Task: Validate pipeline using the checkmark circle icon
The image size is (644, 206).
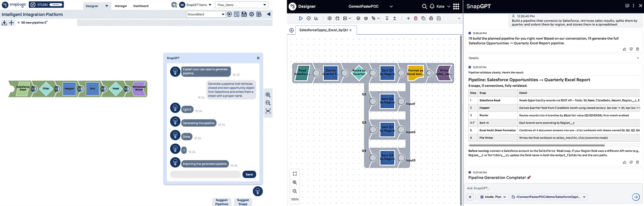Action: click(309, 18)
